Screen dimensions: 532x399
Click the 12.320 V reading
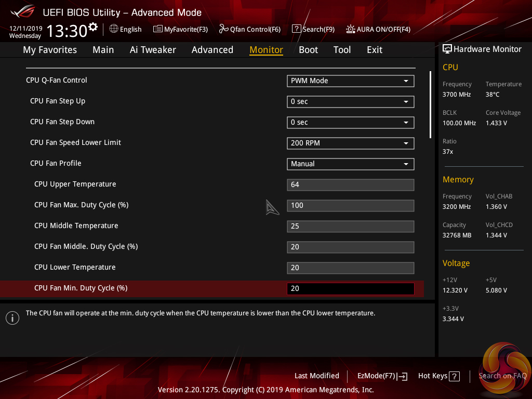(455, 290)
